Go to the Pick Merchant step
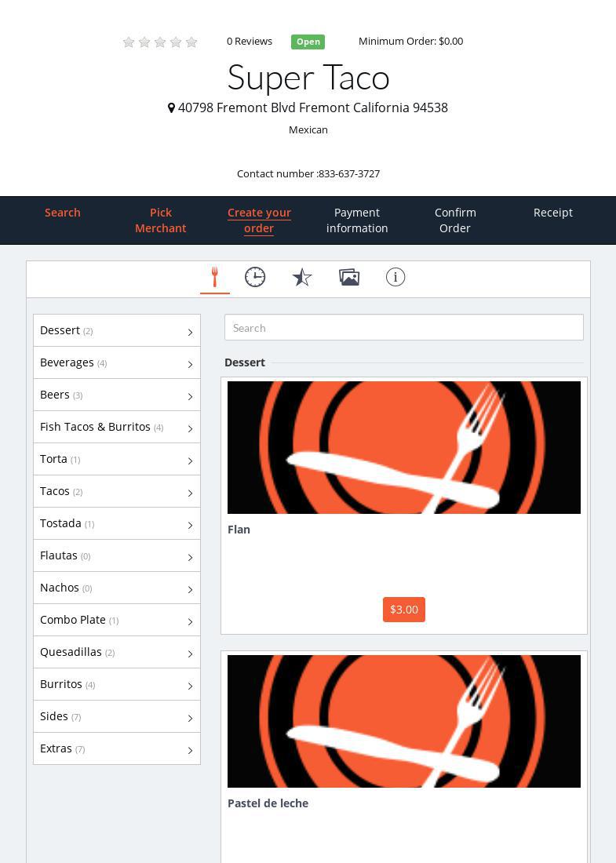Viewport: 616px width, 863px height. pyautogui.click(x=160, y=220)
